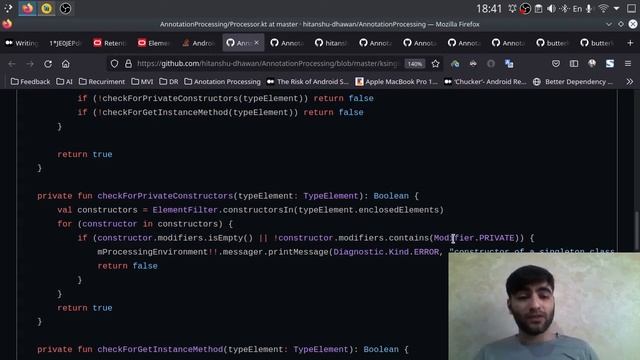This screenshot has width=640, height=360.
Task: Click the checkForGetInstanceMethod function declaration
Action: coord(160,349)
